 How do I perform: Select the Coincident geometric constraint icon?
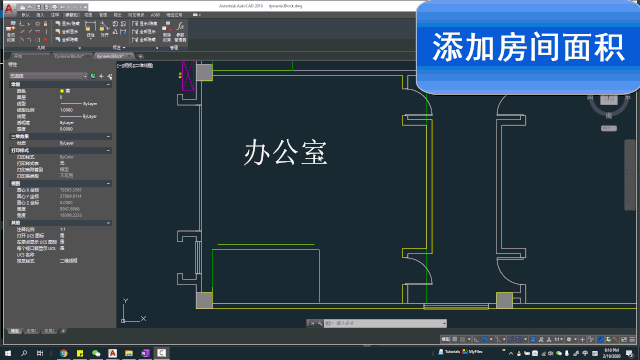(22, 24)
